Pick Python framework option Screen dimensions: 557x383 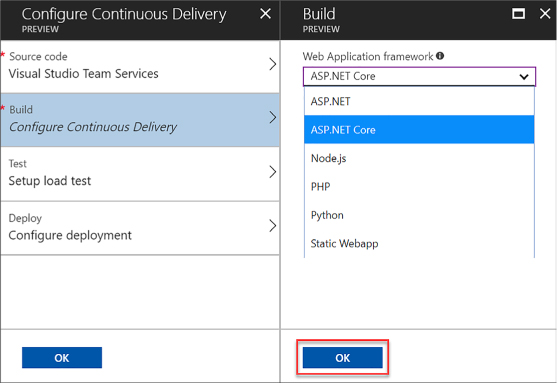(419, 215)
